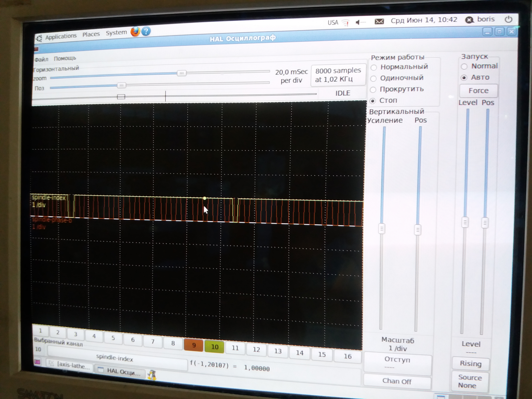Select the Одиночный run mode
The height and width of the screenshot is (399, 532).
pyautogui.click(x=373, y=79)
